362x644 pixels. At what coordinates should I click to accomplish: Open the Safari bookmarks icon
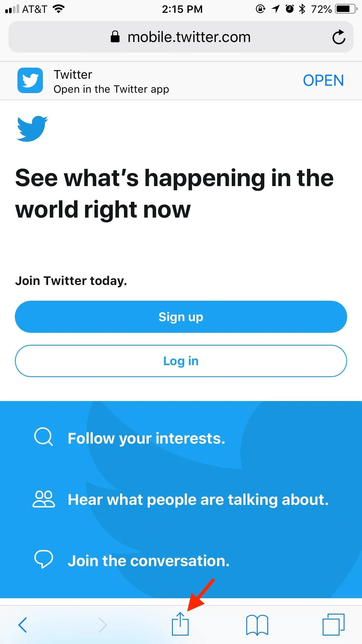[257, 625]
